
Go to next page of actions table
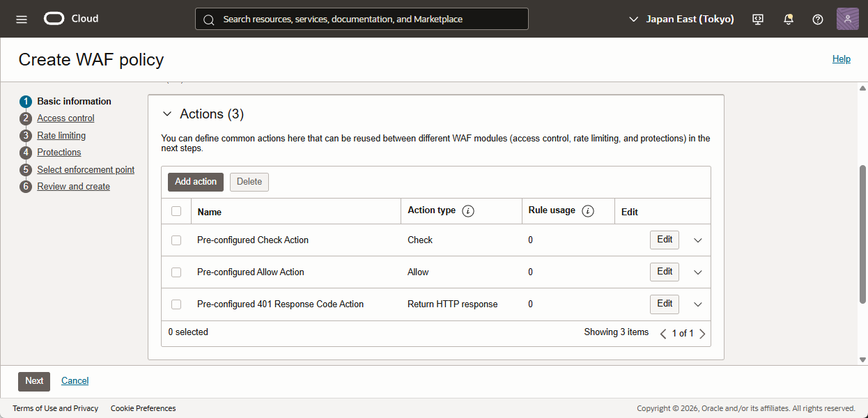[x=702, y=334]
